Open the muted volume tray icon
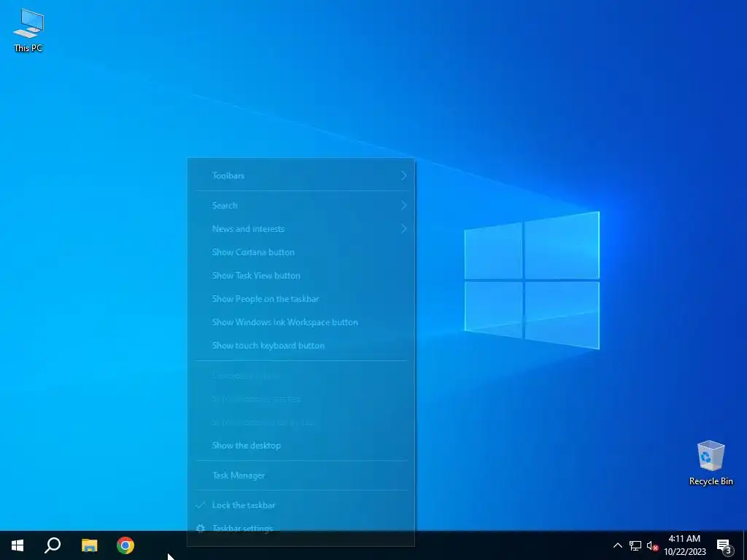Screen dimensions: 747x560 pyautogui.click(x=652, y=545)
